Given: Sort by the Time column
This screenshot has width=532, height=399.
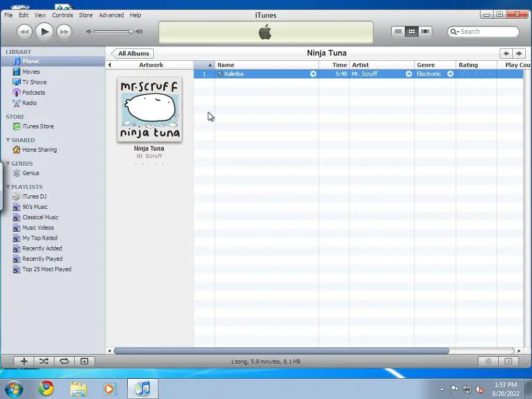Looking at the screenshot, I should [x=334, y=65].
